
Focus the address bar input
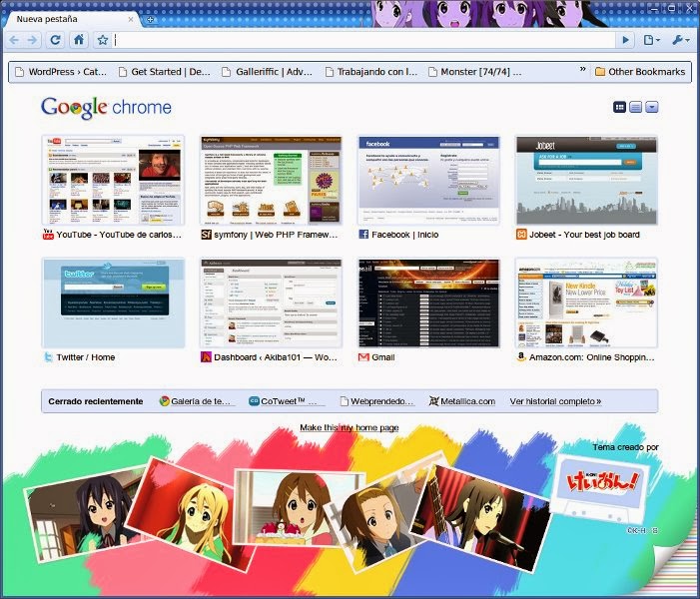point(362,40)
